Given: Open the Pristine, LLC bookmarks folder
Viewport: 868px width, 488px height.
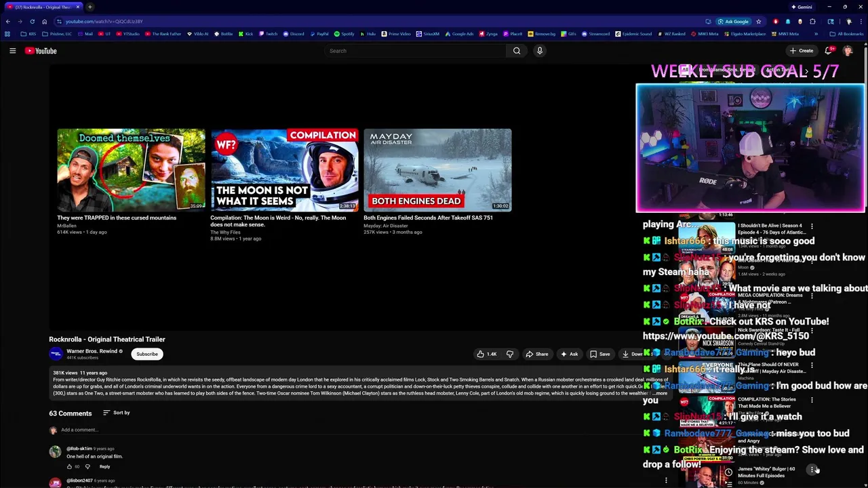Looking at the screenshot, I should (x=59, y=34).
